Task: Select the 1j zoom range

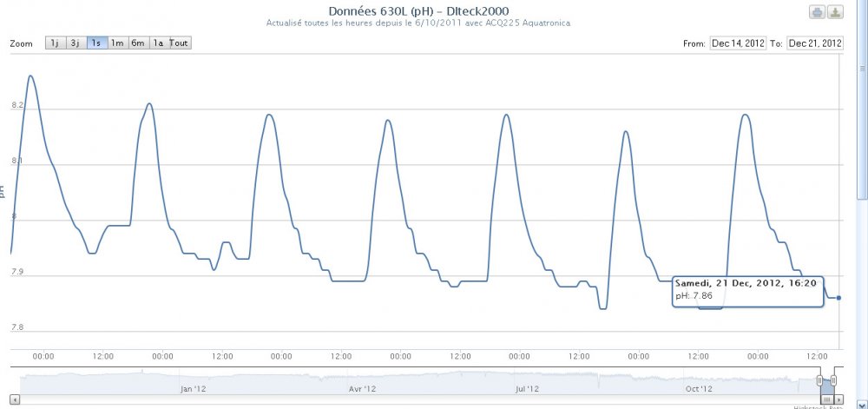Action: coord(55,43)
